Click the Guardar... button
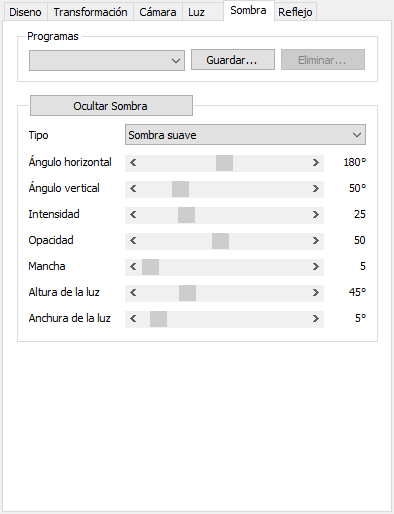 (233, 60)
